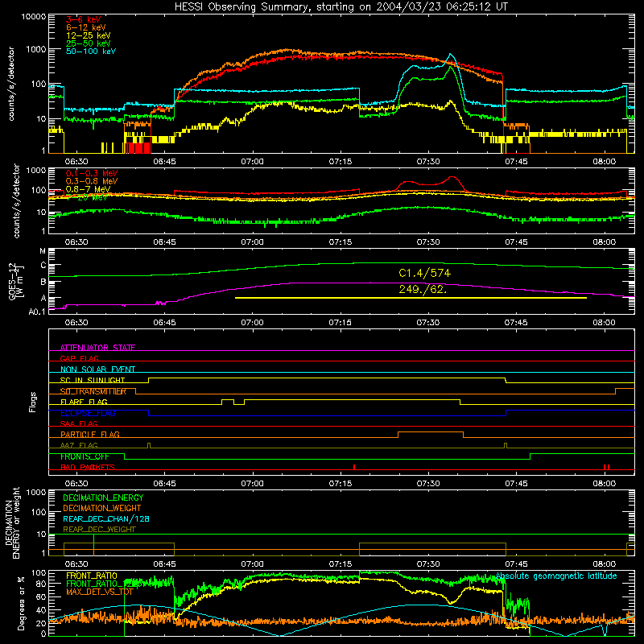This screenshot has width=644, height=644.
Task: Select the SC_TRANSMITTER flag label
Action: (x=93, y=391)
